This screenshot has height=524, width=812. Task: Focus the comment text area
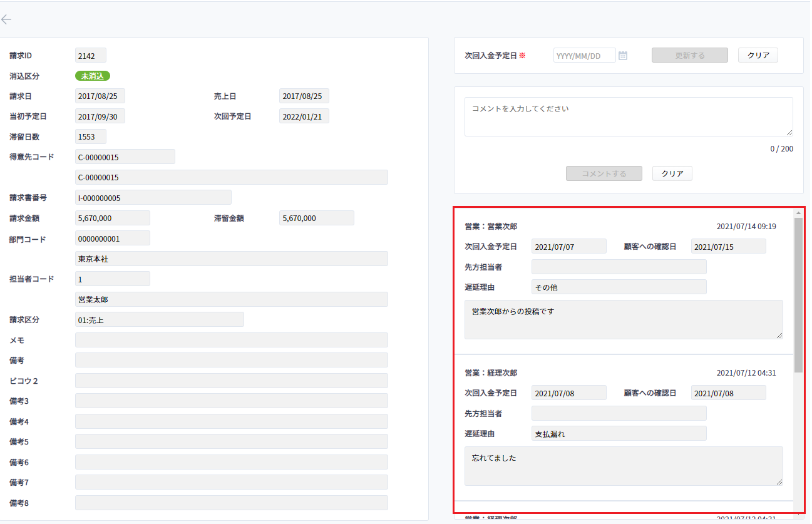pos(629,116)
